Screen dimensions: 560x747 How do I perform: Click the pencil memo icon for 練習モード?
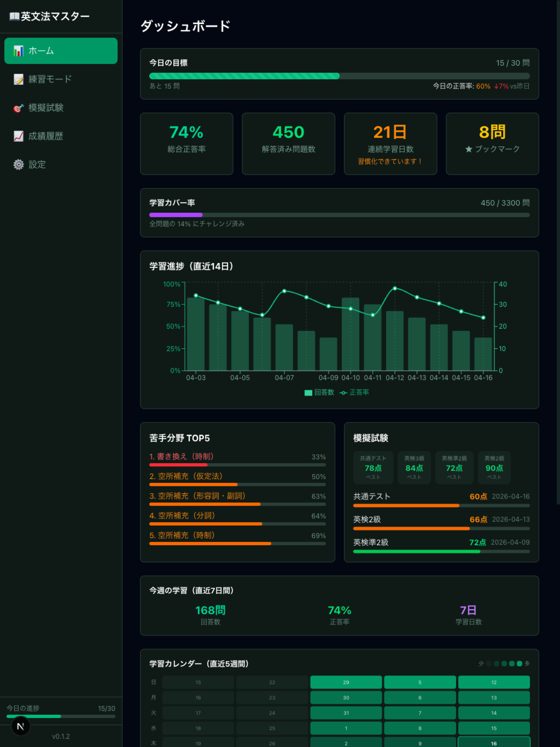18,79
